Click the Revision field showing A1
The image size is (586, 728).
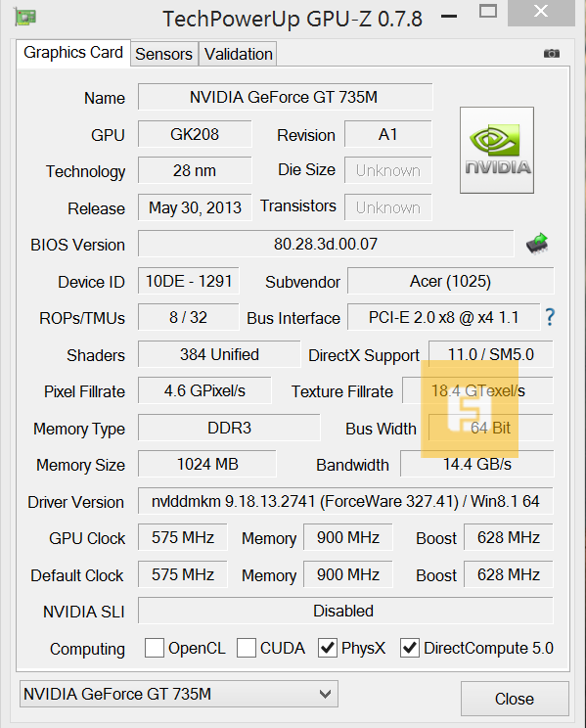pyautogui.click(x=387, y=134)
